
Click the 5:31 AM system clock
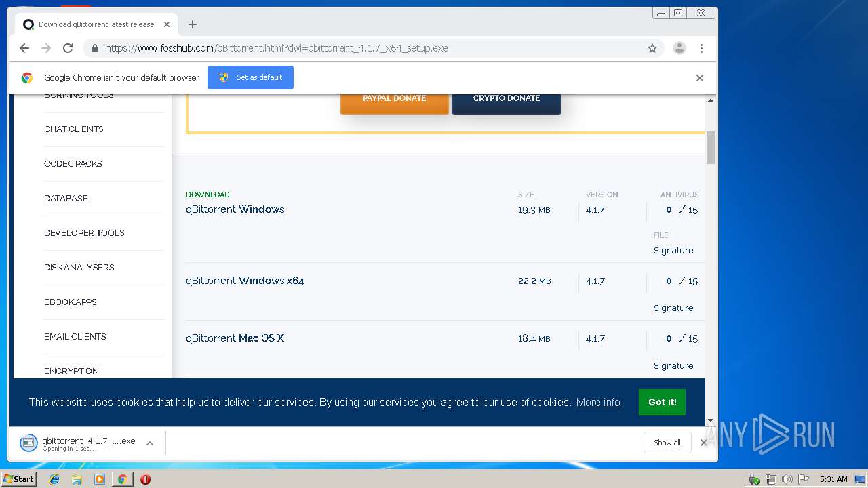(833, 479)
